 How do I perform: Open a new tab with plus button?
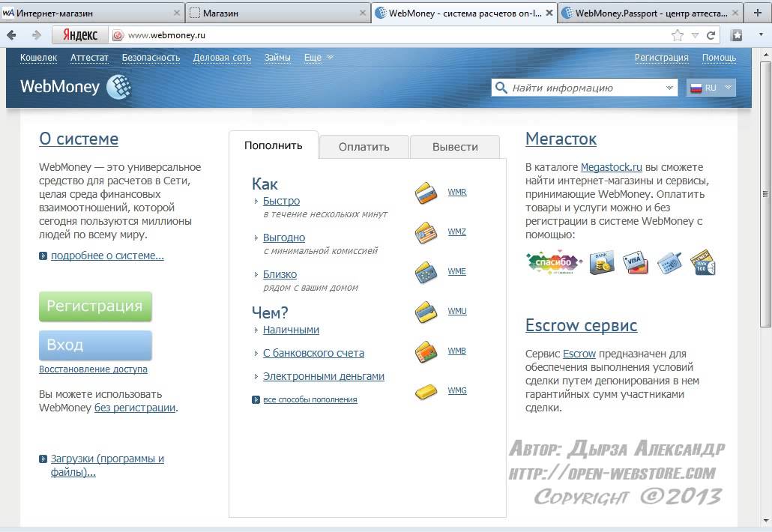pyautogui.click(x=759, y=13)
